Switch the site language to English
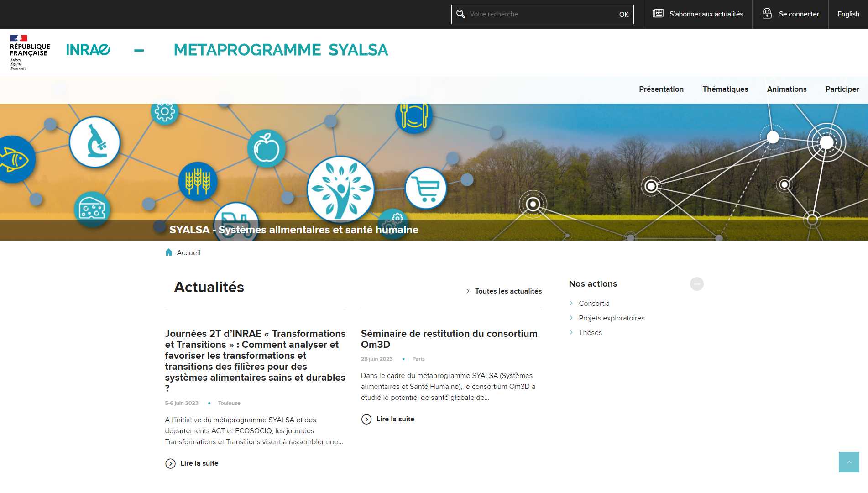Image resolution: width=868 pixels, height=493 pixels. [848, 14]
